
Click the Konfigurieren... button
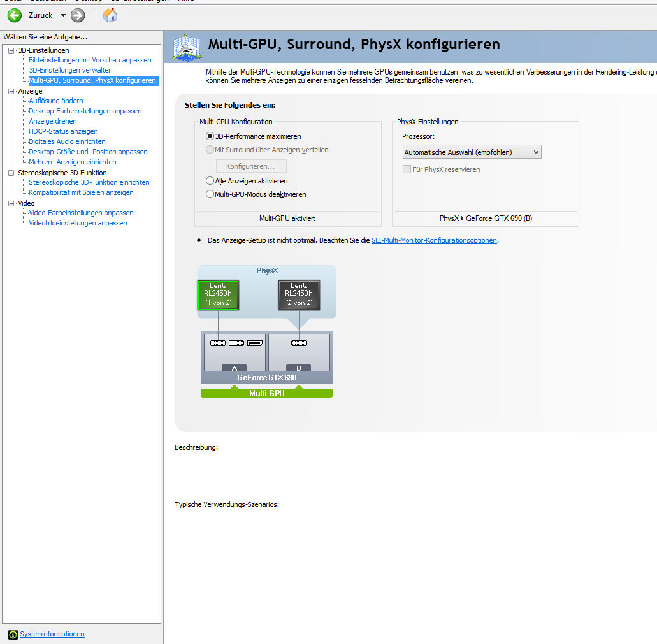point(251,166)
